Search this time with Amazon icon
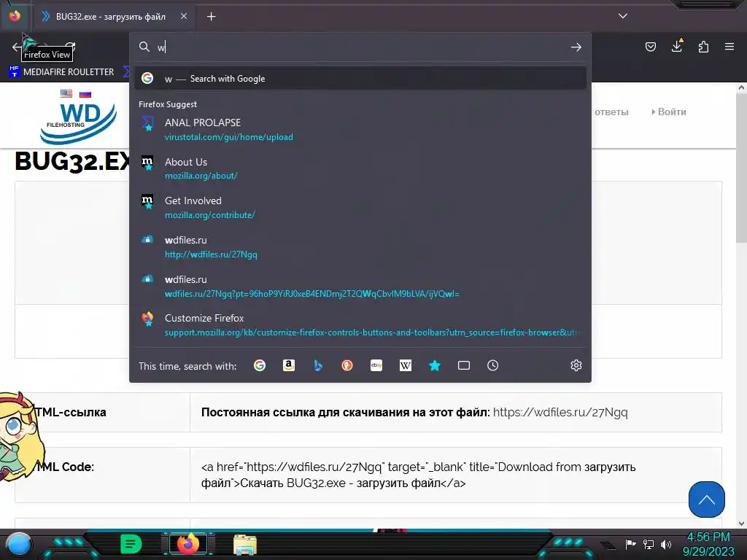The width and height of the screenshot is (747, 560). coord(289,365)
